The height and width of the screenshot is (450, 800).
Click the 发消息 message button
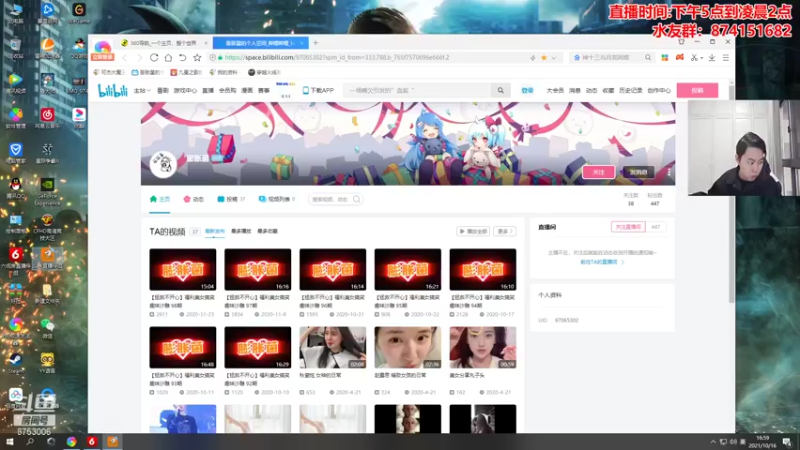tap(638, 172)
